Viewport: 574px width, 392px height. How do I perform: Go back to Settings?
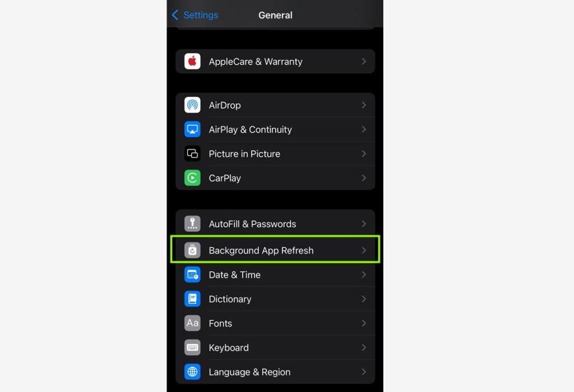coord(195,15)
